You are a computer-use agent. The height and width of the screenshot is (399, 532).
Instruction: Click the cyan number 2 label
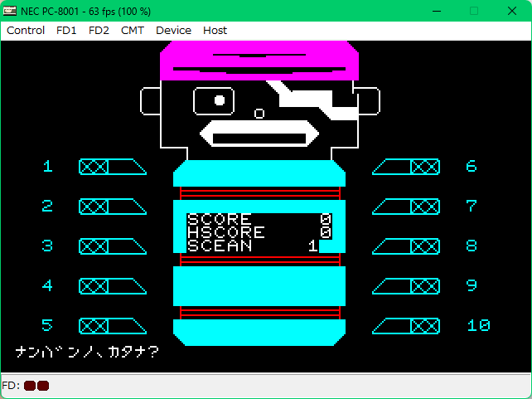click(47, 206)
